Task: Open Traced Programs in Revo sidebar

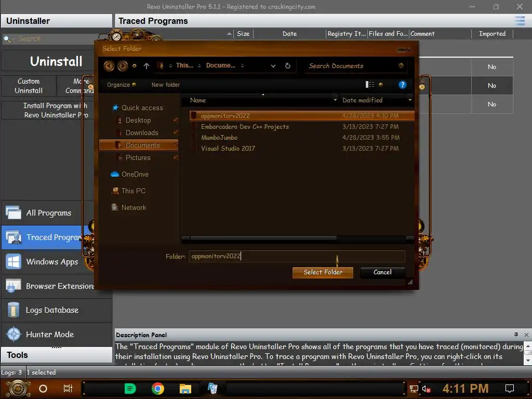Action: (x=43, y=237)
